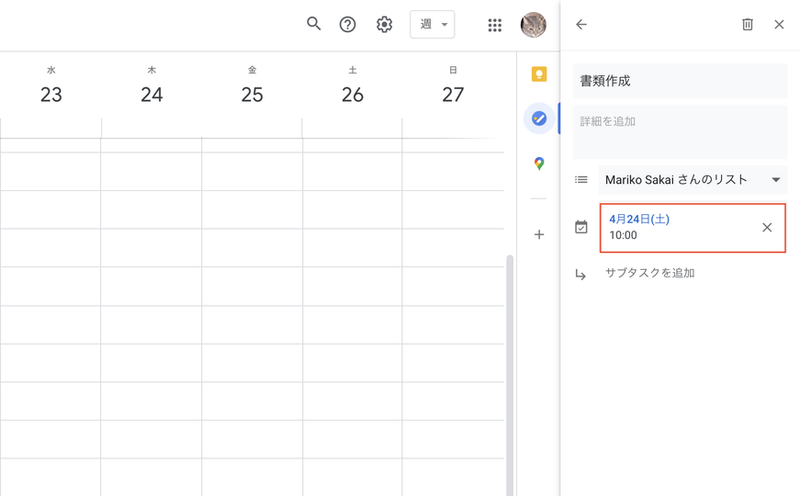The width and height of the screenshot is (800, 496).
Task: Edit the 書類作成 task title
Action: (x=680, y=81)
